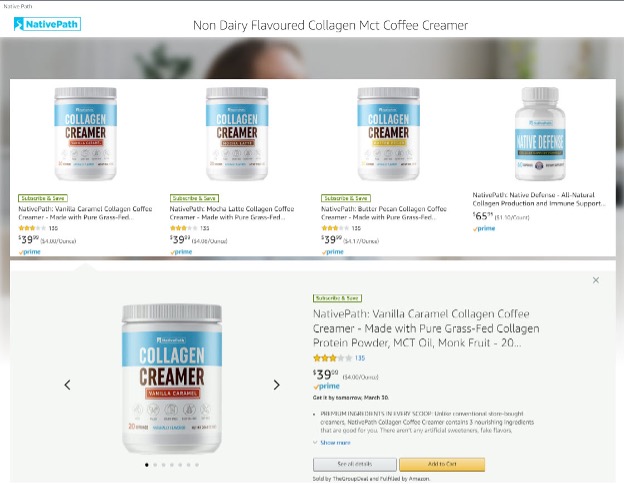Click the Add to Cart button
Viewport: 624px width, 484px height.
click(x=442, y=464)
